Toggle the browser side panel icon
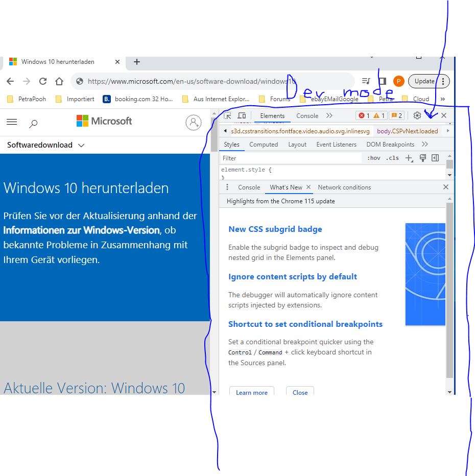475x476 pixels. [383, 81]
